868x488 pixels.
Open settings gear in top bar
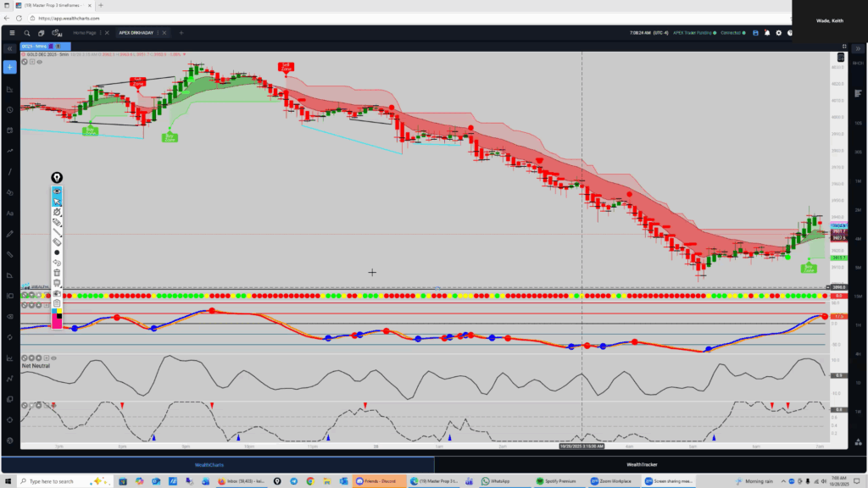(778, 33)
